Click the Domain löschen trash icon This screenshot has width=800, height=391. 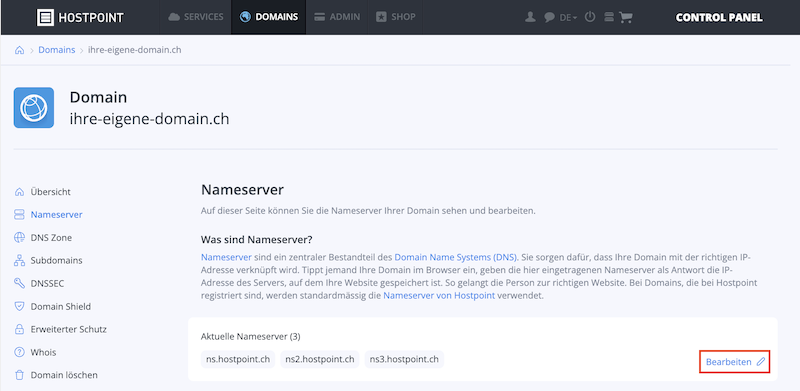coord(19,375)
